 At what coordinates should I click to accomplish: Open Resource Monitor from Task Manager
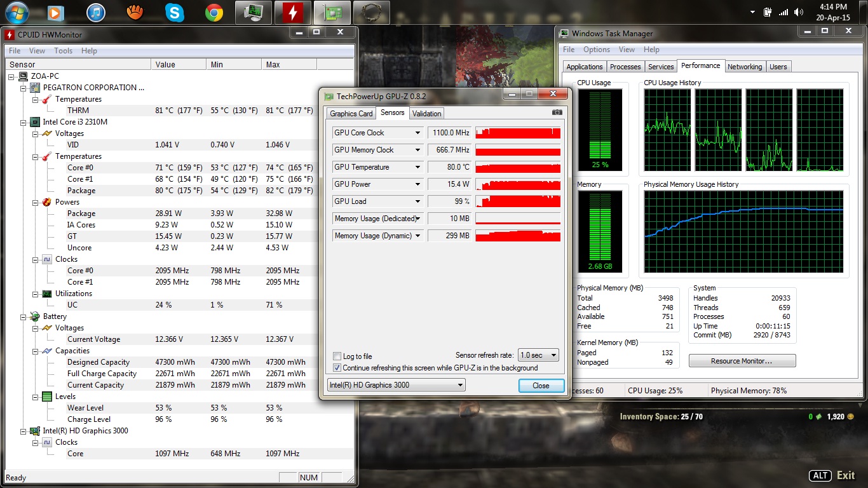[742, 361]
